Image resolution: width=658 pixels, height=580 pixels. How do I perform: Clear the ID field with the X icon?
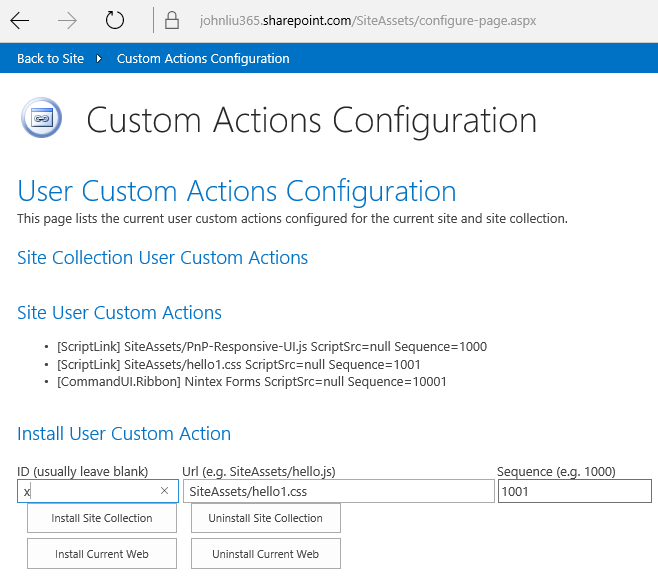(165, 491)
